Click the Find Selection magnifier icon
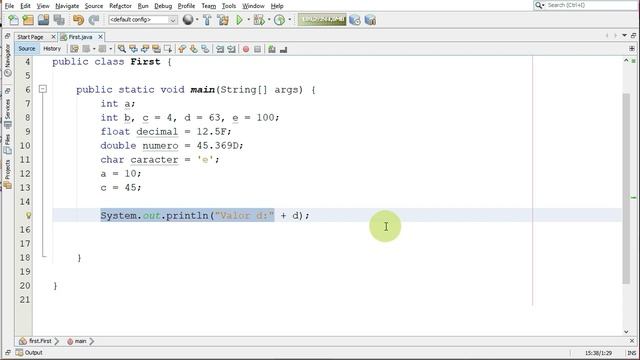 click(122, 49)
